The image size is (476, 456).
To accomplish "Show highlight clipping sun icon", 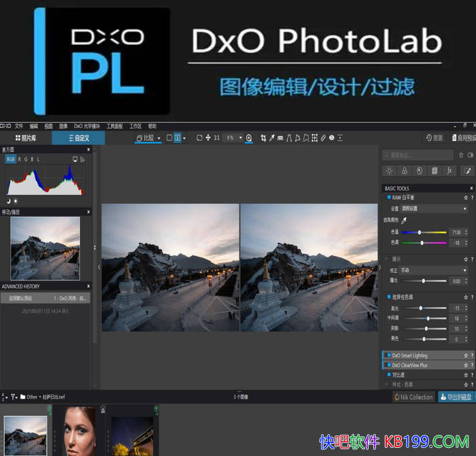I will (16, 201).
